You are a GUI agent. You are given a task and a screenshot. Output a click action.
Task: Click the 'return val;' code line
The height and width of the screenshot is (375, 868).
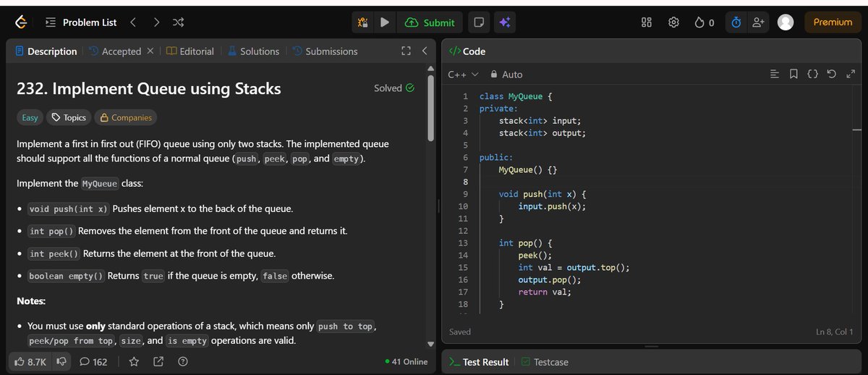pyautogui.click(x=545, y=292)
